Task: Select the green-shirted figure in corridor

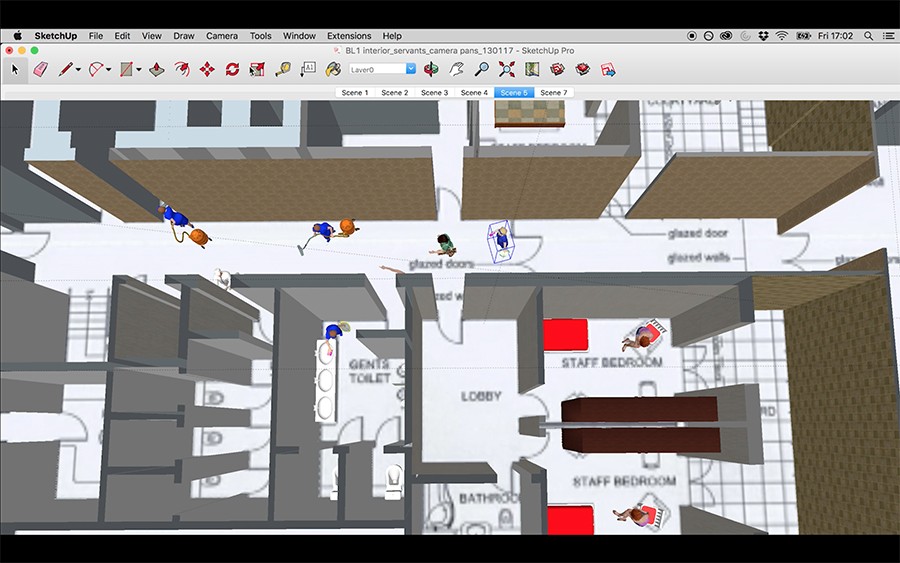Action: [x=444, y=245]
